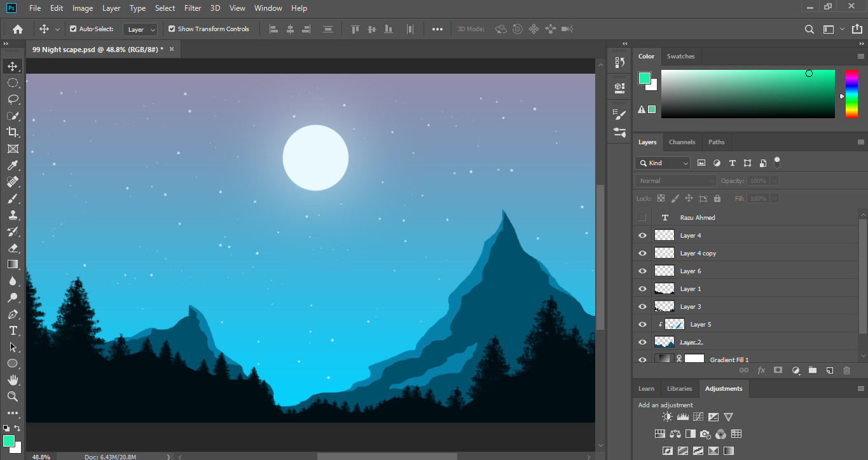Select the Pen tool
The image size is (868, 460).
12,314
